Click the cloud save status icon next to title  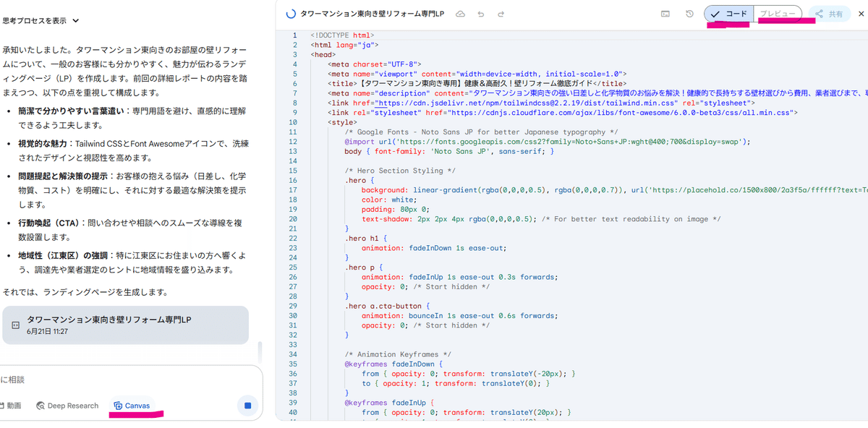tap(460, 13)
